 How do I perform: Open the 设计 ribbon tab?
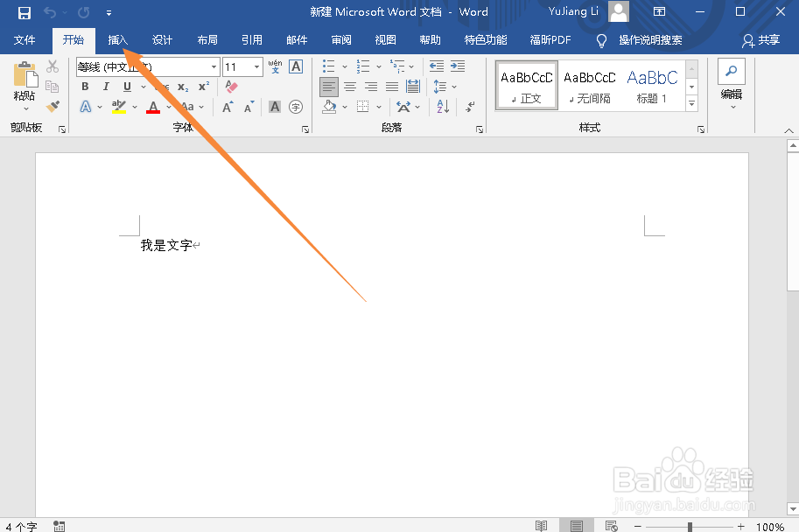pyautogui.click(x=162, y=39)
